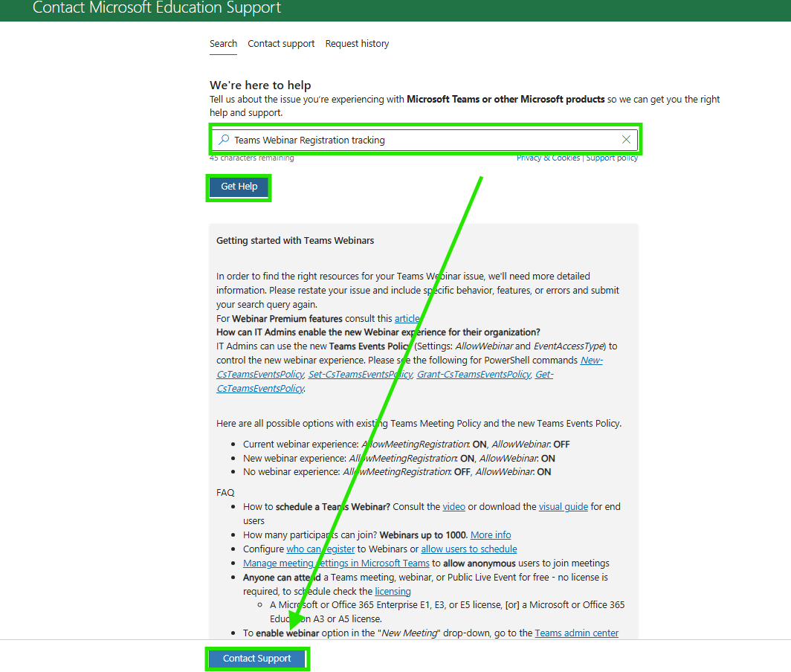Open Manage meeting settings in Microsoft Teams link
This screenshot has width=791, height=672.
point(336,563)
